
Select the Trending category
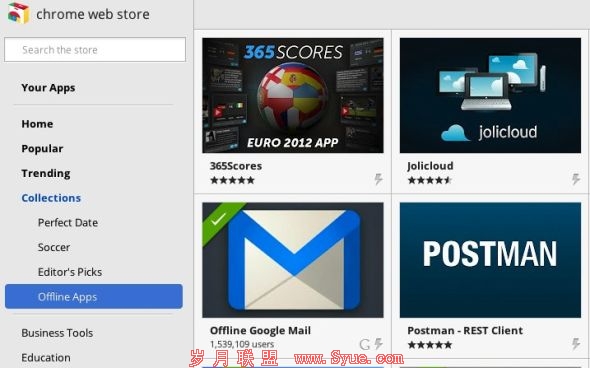click(x=46, y=173)
